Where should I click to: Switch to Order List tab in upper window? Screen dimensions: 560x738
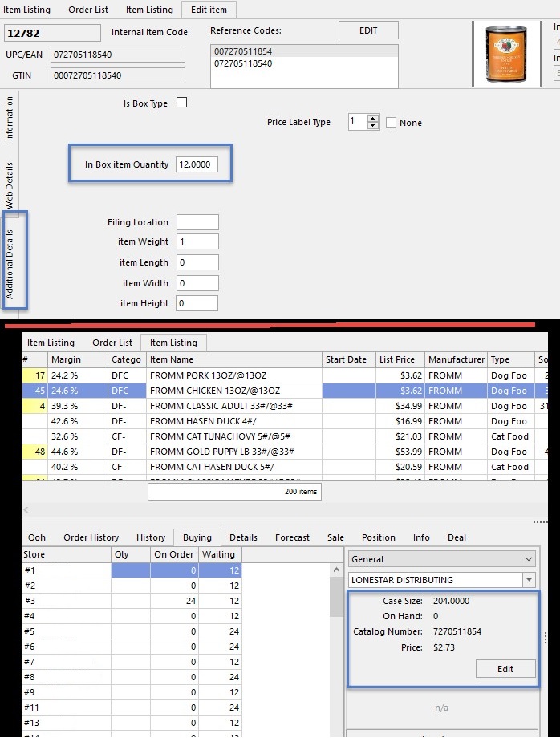[x=88, y=10]
